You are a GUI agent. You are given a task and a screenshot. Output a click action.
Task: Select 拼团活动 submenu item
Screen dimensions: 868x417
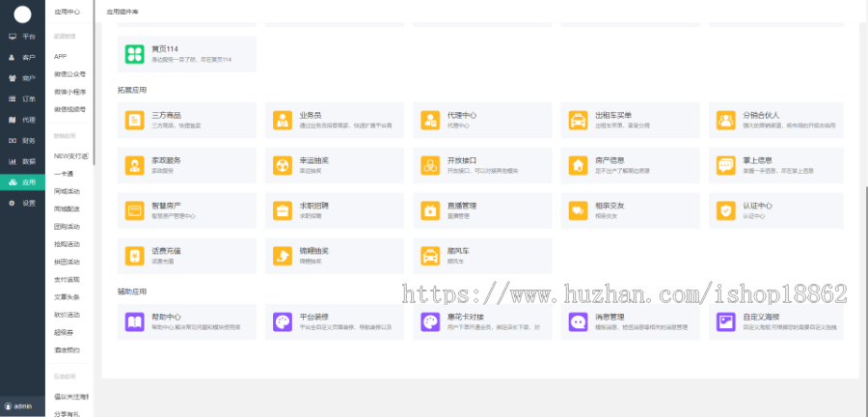click(x=67, y=262)
